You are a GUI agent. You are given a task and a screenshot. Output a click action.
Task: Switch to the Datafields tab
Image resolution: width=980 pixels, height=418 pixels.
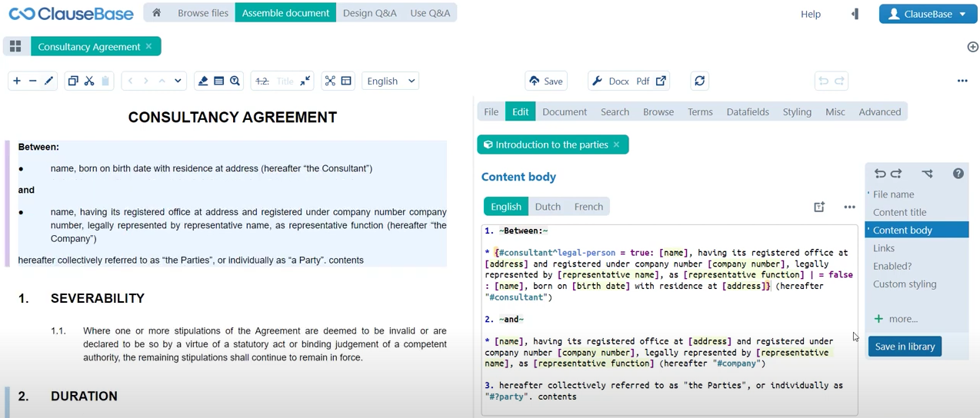(x=747, y=111)
